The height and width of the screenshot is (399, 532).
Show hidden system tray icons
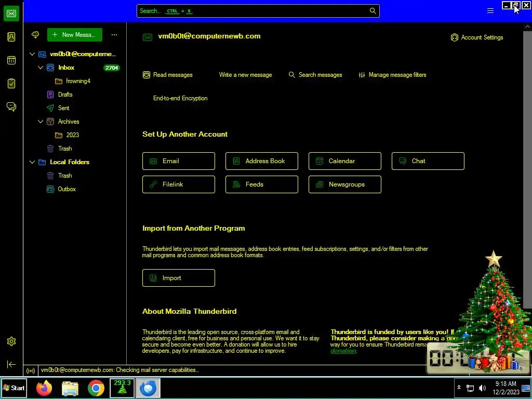click(459, 388)
